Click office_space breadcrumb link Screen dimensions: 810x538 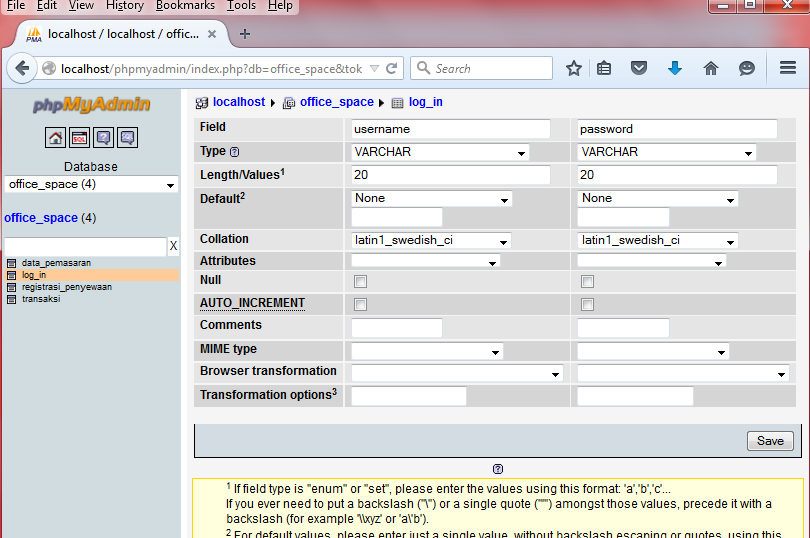click(x=337, y=102)
